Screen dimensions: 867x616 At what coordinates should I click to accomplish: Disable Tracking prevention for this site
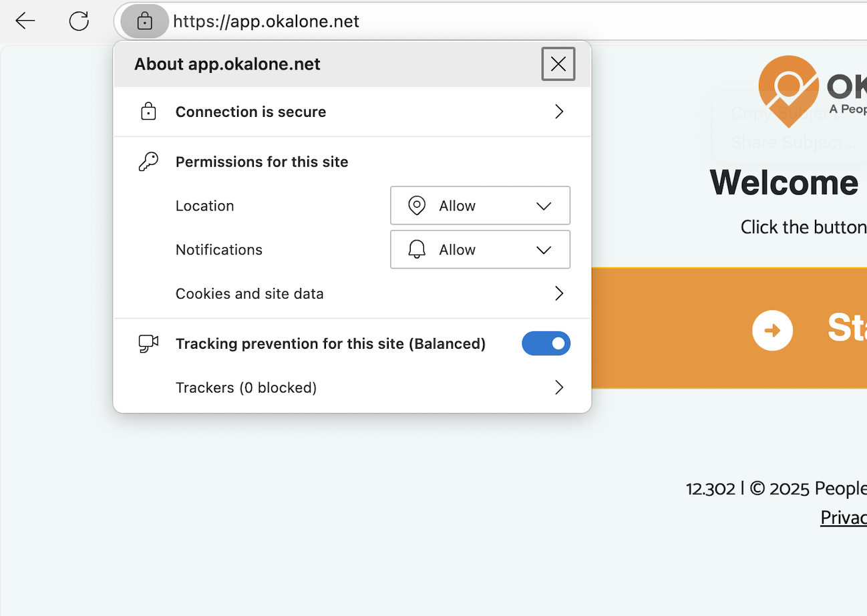[546, 343]
